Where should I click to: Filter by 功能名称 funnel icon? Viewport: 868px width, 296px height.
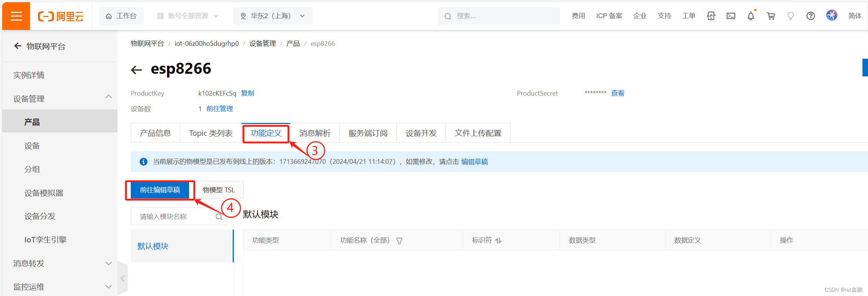399,241
